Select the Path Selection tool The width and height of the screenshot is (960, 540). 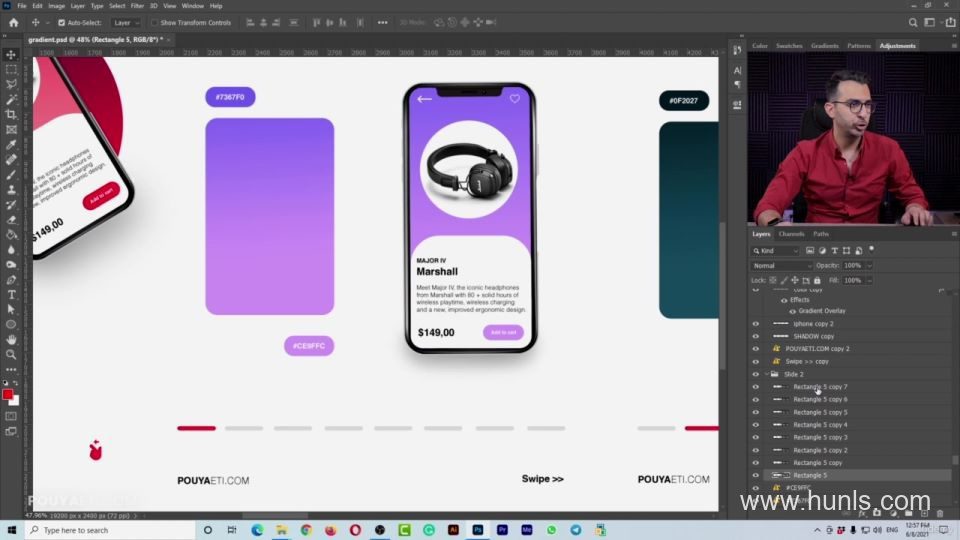pos(11,310)
